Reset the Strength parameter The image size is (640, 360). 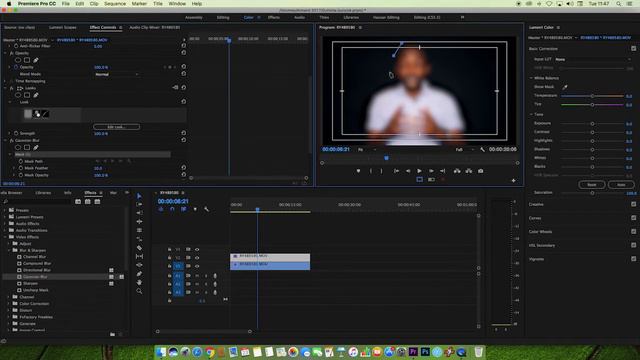tap(184, 133)
